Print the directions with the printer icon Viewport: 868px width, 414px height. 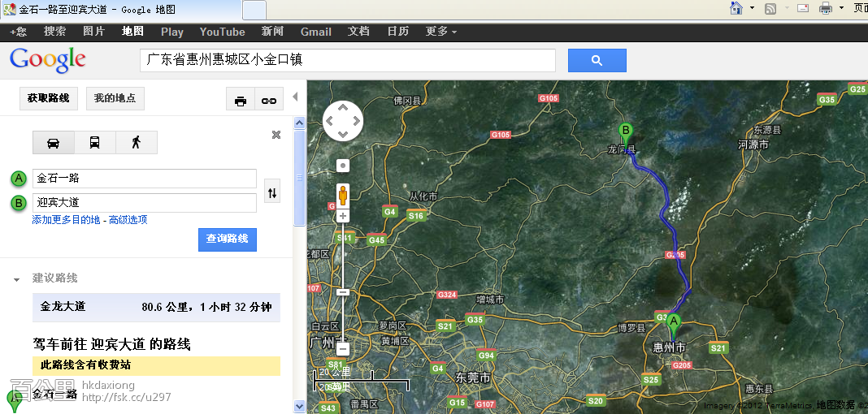(240, 100)
